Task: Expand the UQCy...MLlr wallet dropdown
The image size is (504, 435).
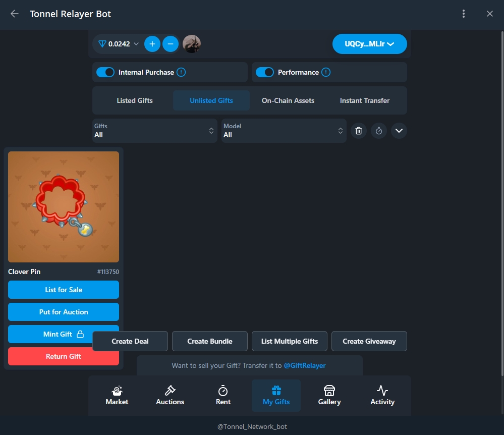Action: pos(369,44)
